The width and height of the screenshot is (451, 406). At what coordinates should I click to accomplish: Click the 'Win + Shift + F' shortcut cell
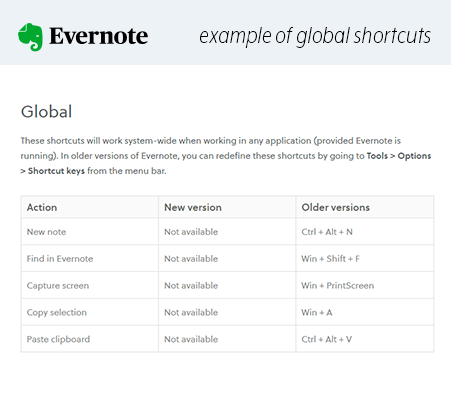pos(365,259)
